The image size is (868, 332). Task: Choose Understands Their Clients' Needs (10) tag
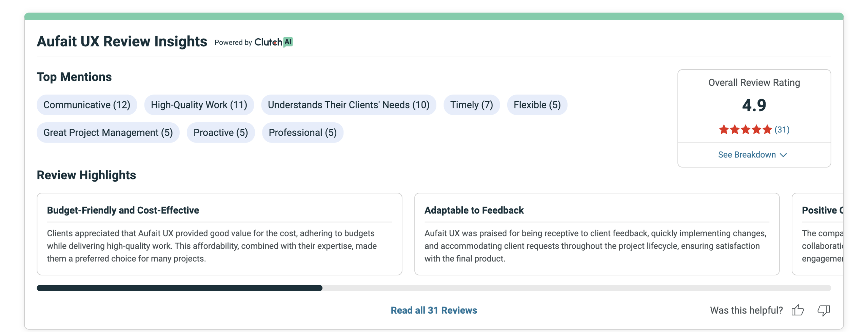349,105
